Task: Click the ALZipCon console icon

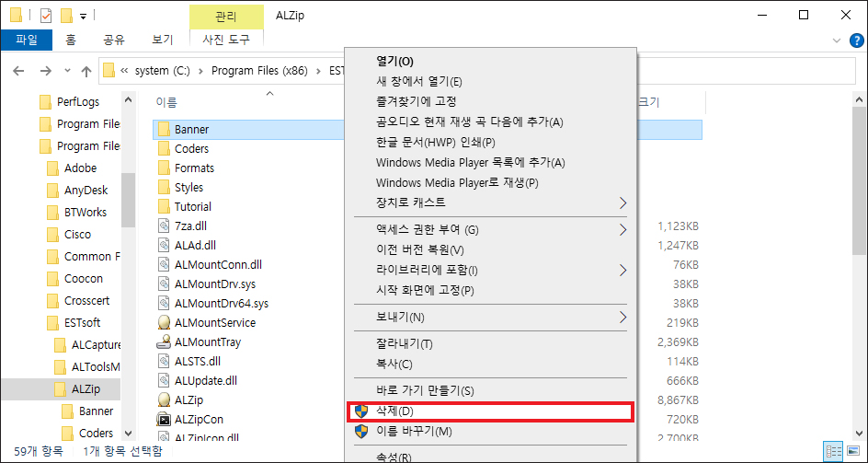Action: pyautogui.click(x=164, y=419)
